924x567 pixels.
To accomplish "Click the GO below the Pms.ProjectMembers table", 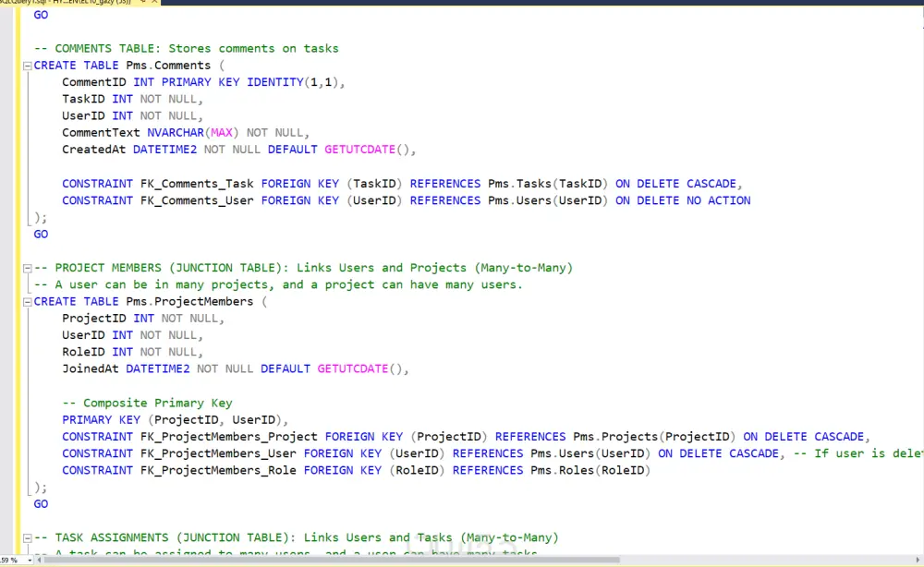I will [41, 504].
